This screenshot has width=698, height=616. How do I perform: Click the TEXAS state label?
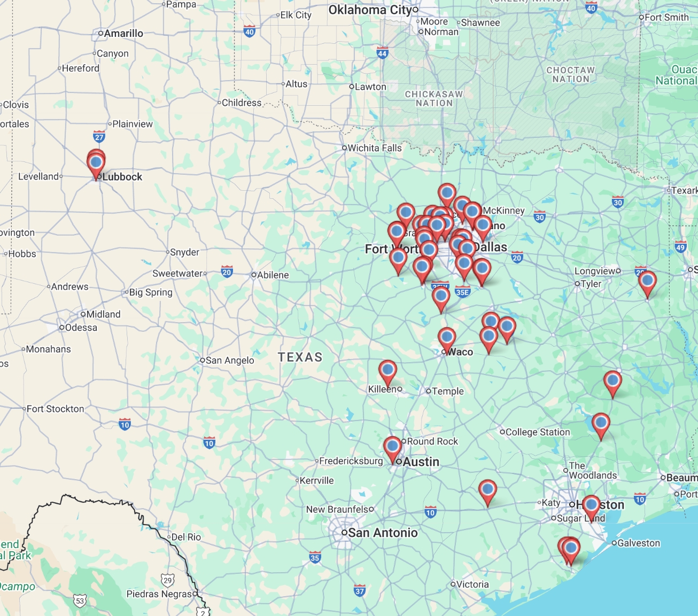point(300,357)
